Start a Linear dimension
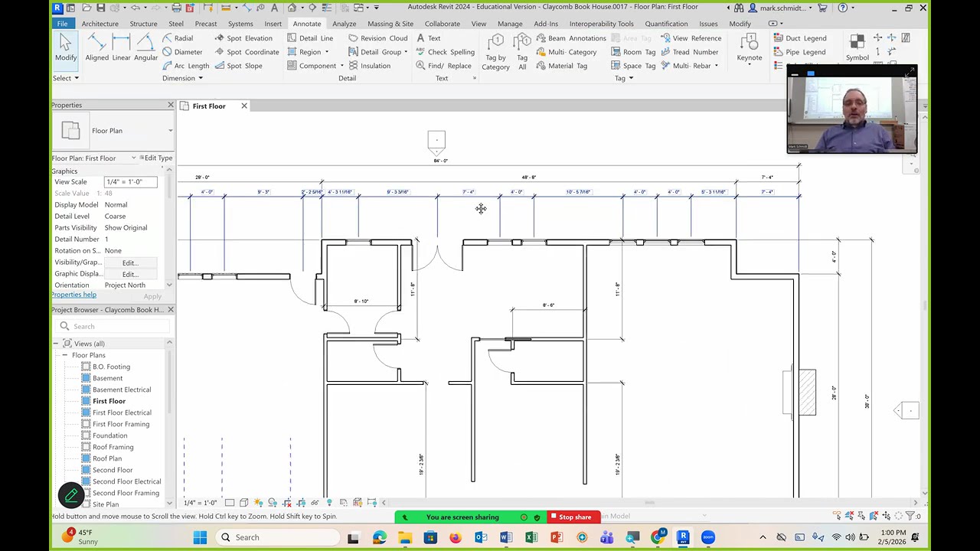The height and width of the screenshot is (551, 980). point(121,47)
